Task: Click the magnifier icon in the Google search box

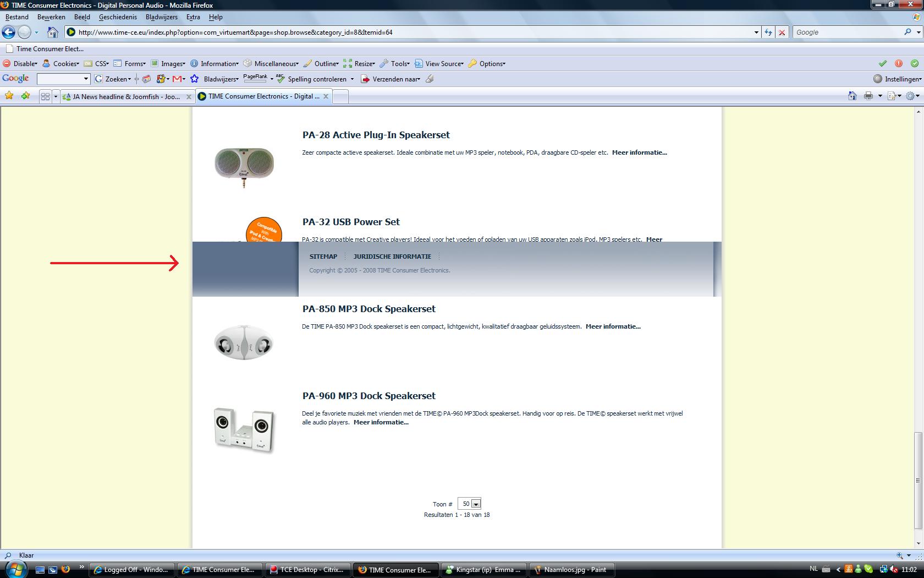Action: 908,32
